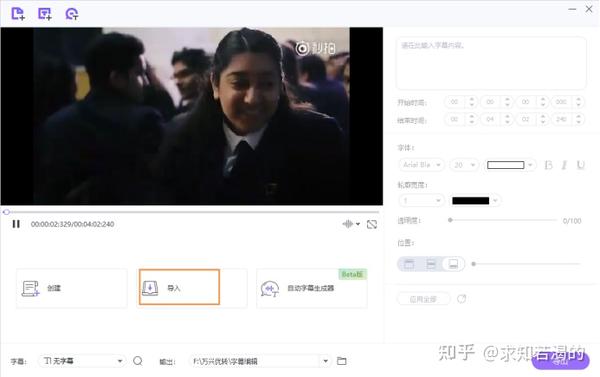Click the add subtitle icon in top toolbar
The image size is (600, 377).
(45, 14)
